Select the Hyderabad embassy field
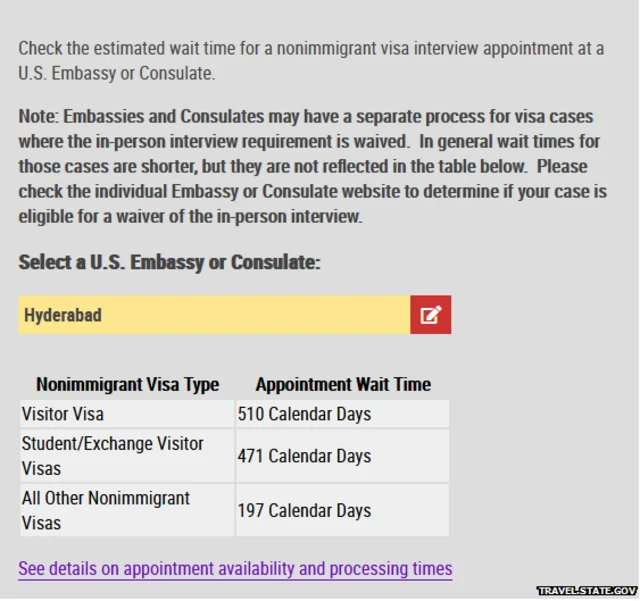Viewport: 640px width, 601px height. [214, 315]
